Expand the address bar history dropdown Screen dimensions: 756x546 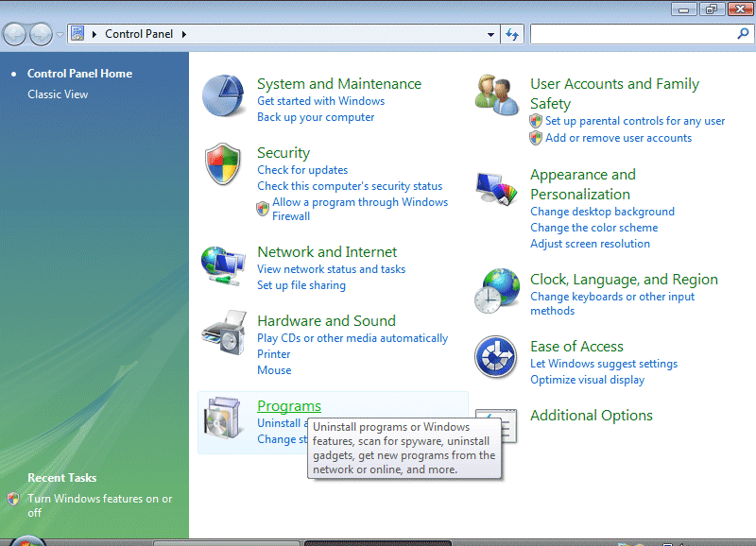click(x=490, y=35)
